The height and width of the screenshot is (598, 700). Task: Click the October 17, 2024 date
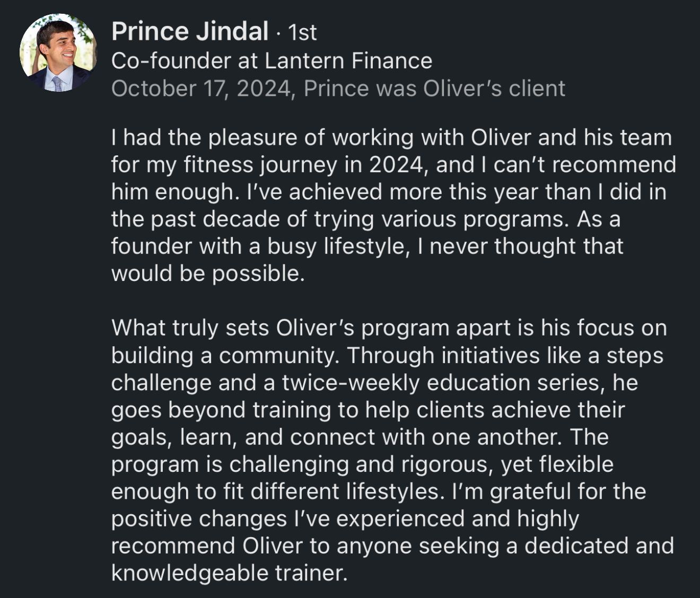click(202, 89)
